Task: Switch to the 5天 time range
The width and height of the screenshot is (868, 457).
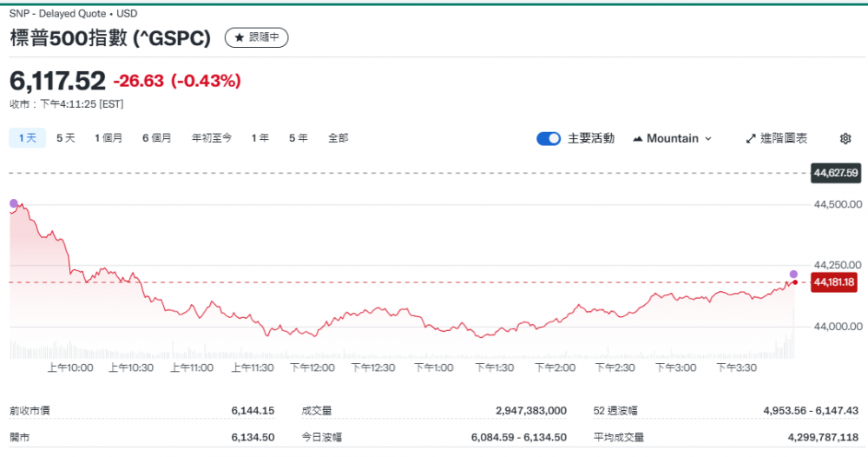Action: pyautogui.click(x=66, y=138)
